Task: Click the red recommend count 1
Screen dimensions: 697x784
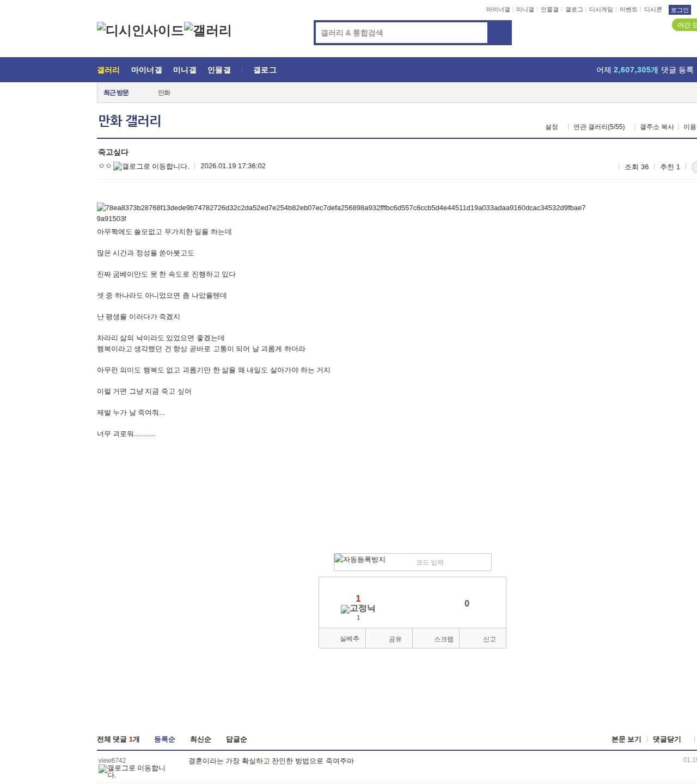Action: pos(358,598)
